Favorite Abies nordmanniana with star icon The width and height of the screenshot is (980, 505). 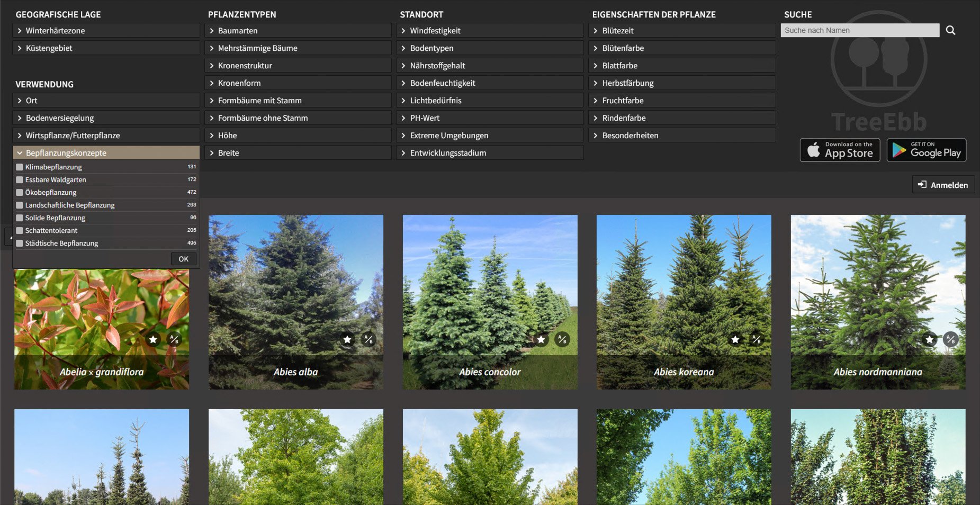pyautogui.click(x=930, y=339)
